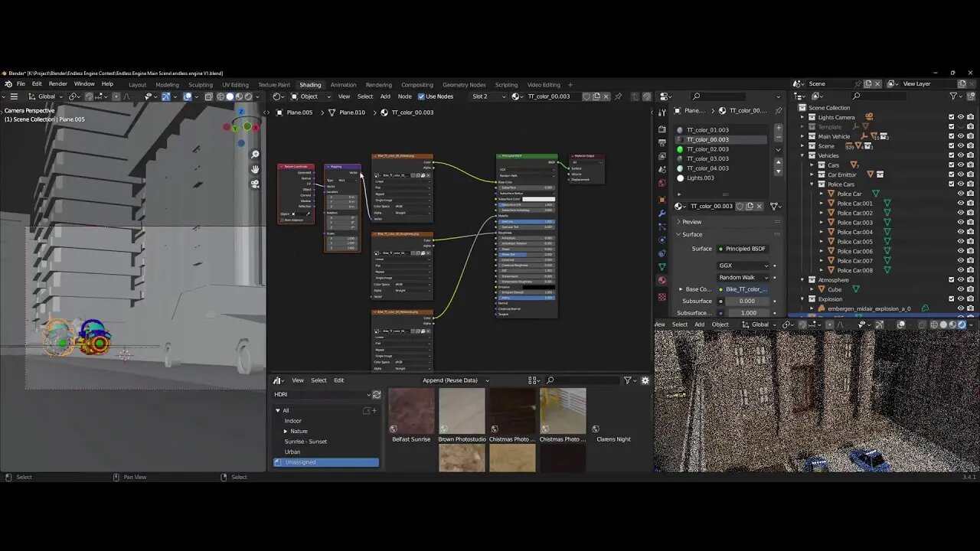Disable rendering of Police Car.006 with camera icon
The width and height of the screenshot is (980, 551).
[x=970, y=251]
